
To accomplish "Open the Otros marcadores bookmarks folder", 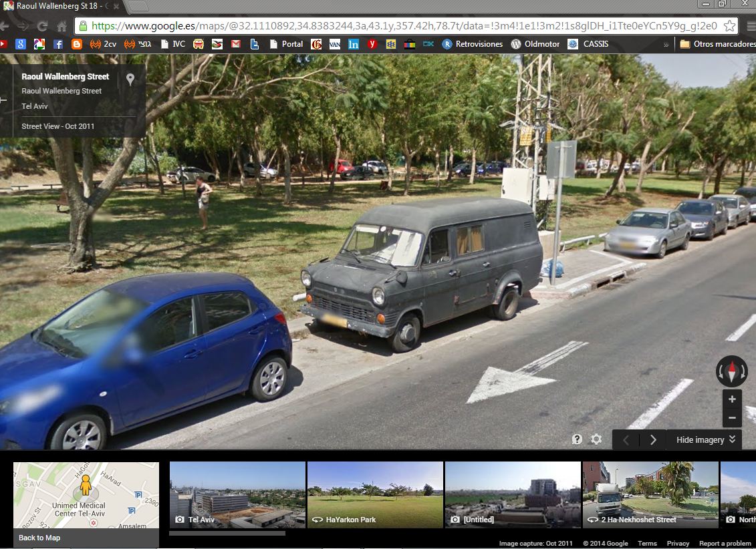I will click(717, 44).
